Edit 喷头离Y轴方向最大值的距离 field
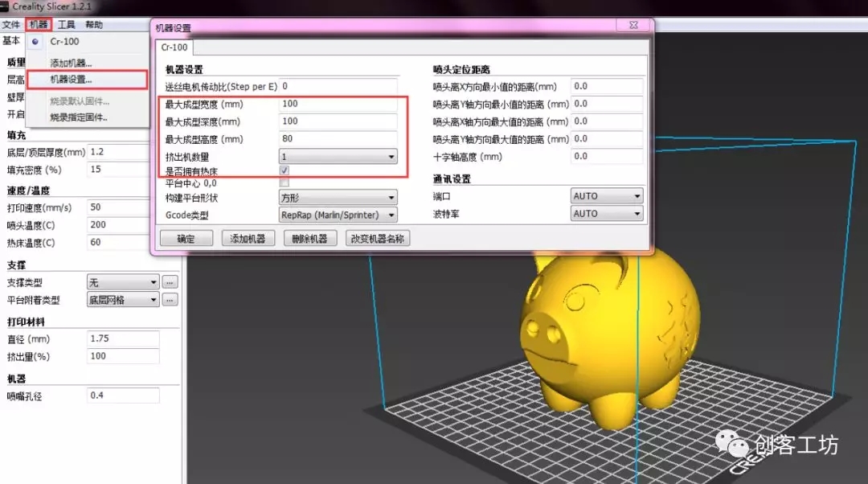 point(607,139)
